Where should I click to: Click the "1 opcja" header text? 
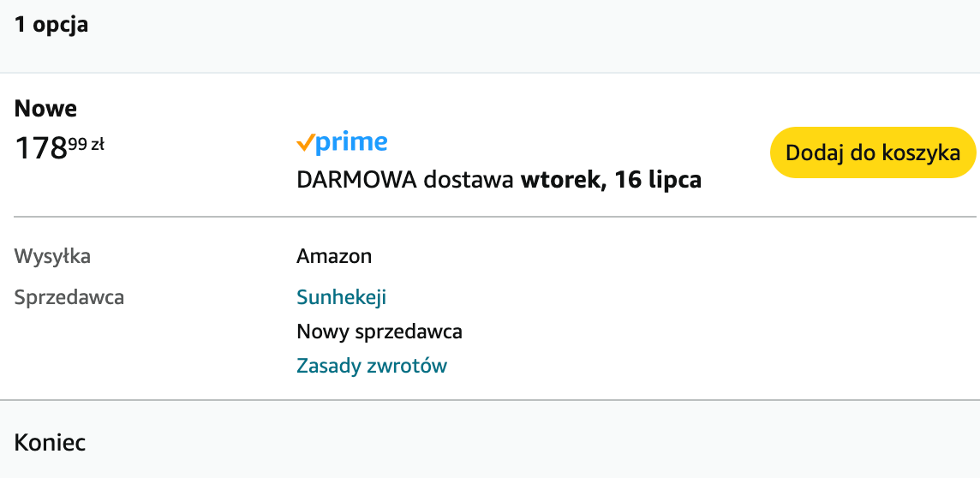coord(51,25)
